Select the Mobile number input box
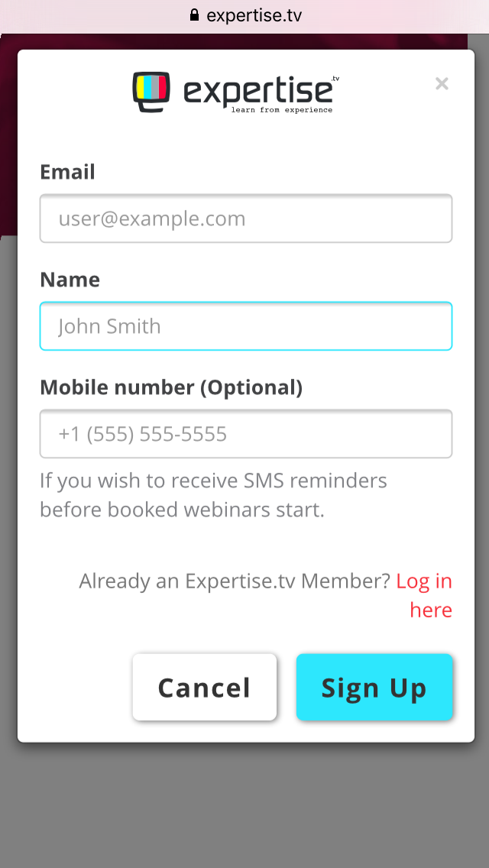The height and width of the screenshot is (868, 489). tap(246, 434)
